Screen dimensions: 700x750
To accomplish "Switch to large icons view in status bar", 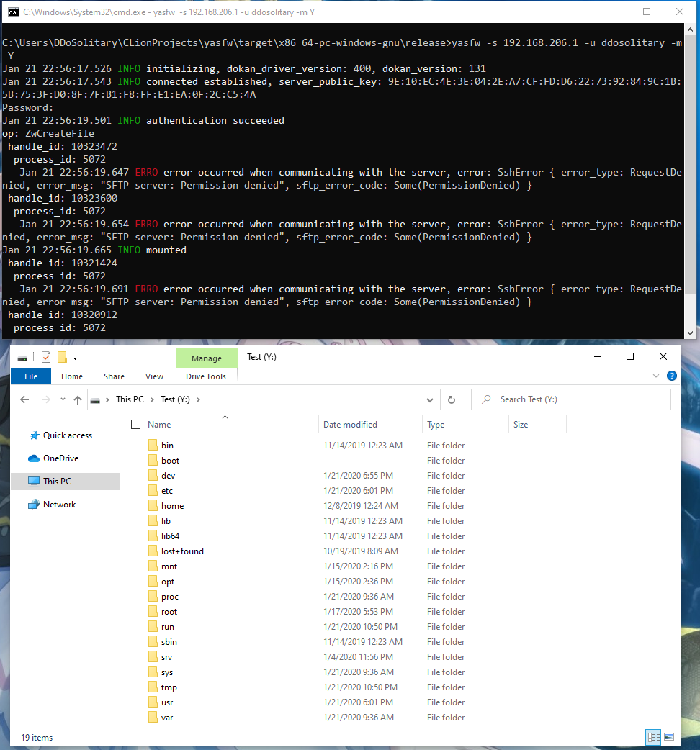I will click(669, 737).
